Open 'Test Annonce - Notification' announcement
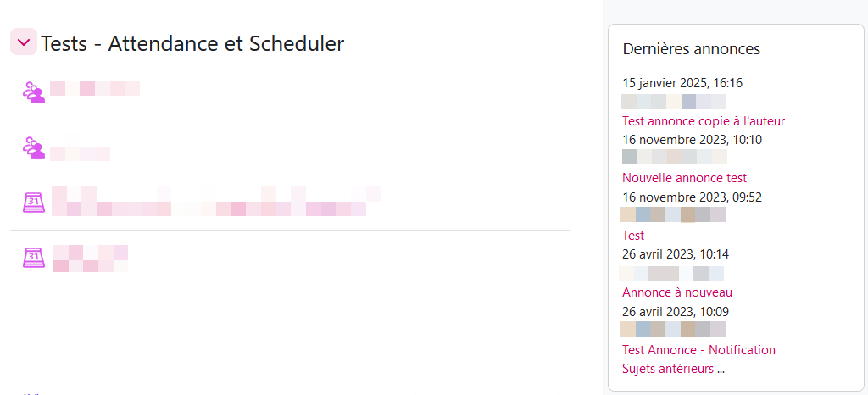The image size is (868, 395). coord(698,350)
